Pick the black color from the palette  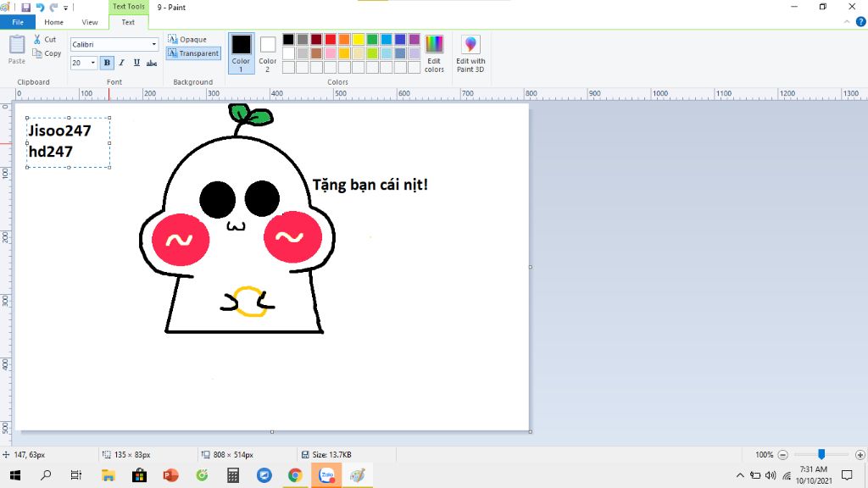(288, 39)
